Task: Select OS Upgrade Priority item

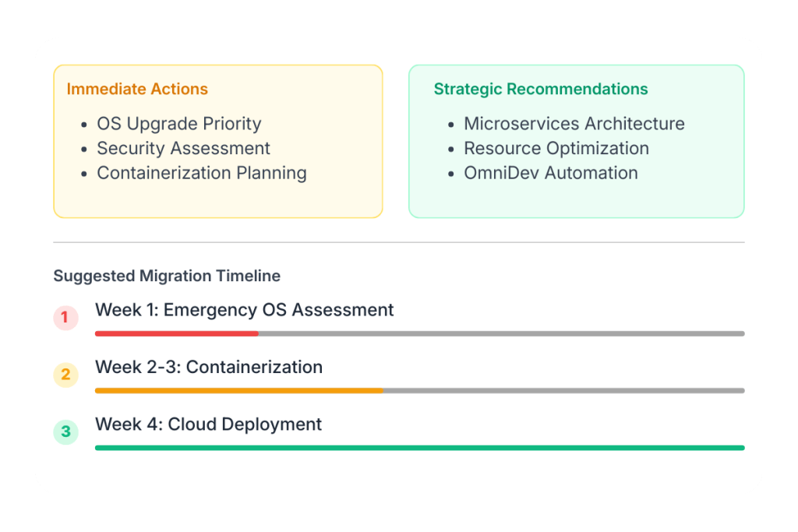Action: coord(178,124)
